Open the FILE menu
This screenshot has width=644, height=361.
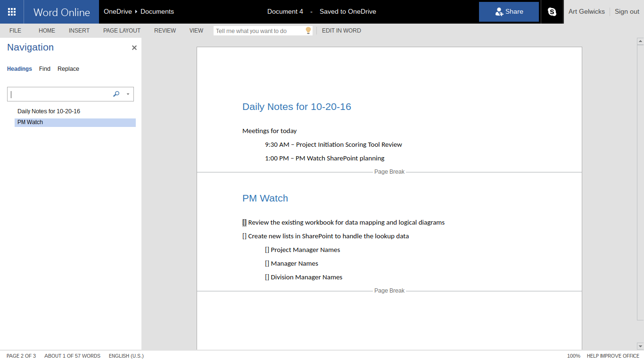pyautogui.click(x=16, y=31)
